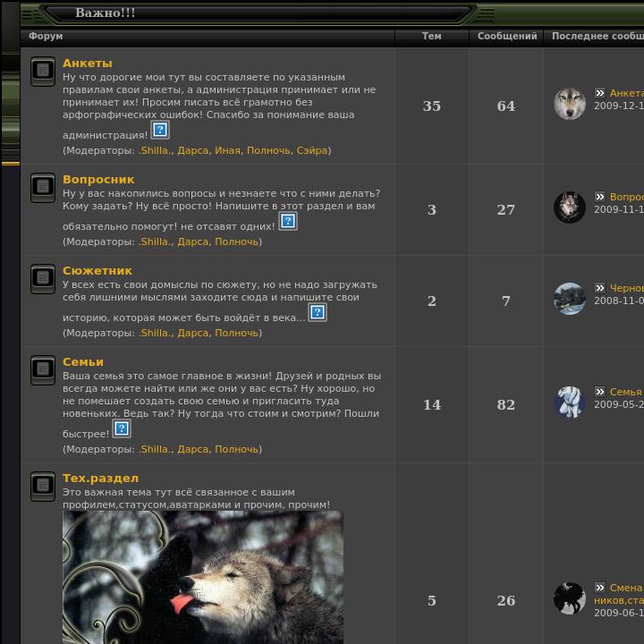Click the wolf picture in Тех.раздел description
The width and height of the screenshot is (644, 644).
click(203, 577)
